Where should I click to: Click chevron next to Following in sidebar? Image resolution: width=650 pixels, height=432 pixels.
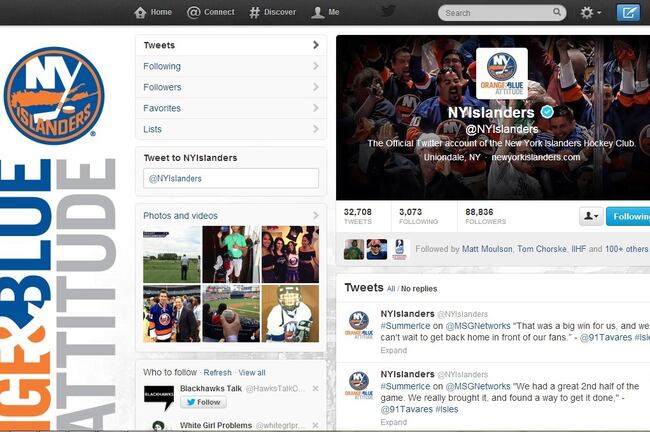point(316,66)
